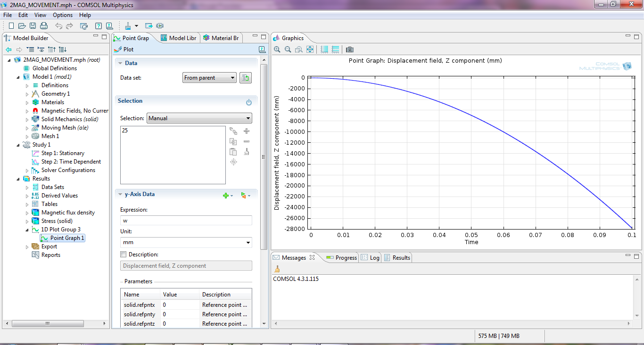Open the Selection Manual dropdown
The width and height of the screenshot is (644, 345).
click(199, 118)
